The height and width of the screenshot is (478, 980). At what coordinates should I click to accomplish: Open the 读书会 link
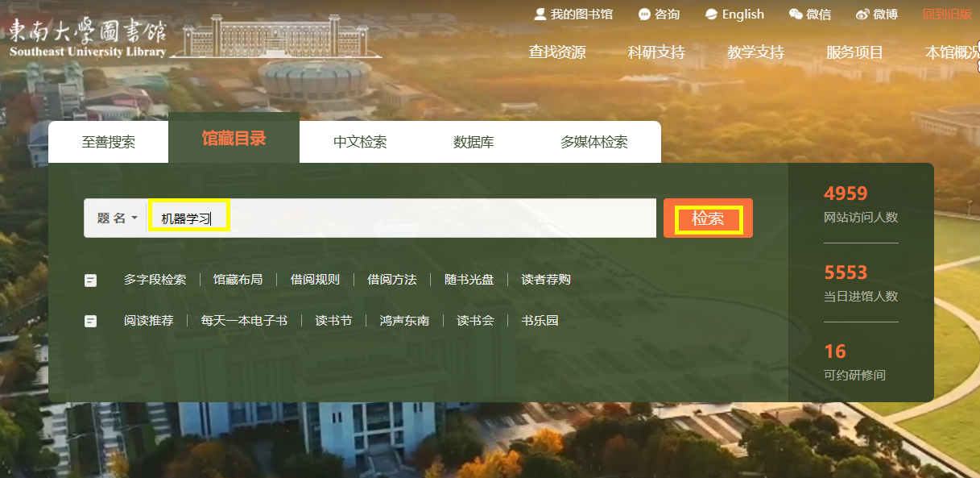(x=475, y=320)
